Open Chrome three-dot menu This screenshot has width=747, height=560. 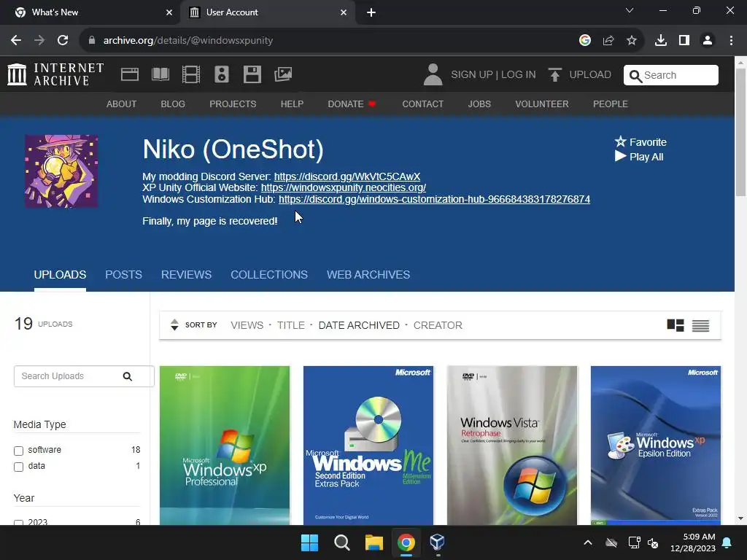[x=731, y=41]
